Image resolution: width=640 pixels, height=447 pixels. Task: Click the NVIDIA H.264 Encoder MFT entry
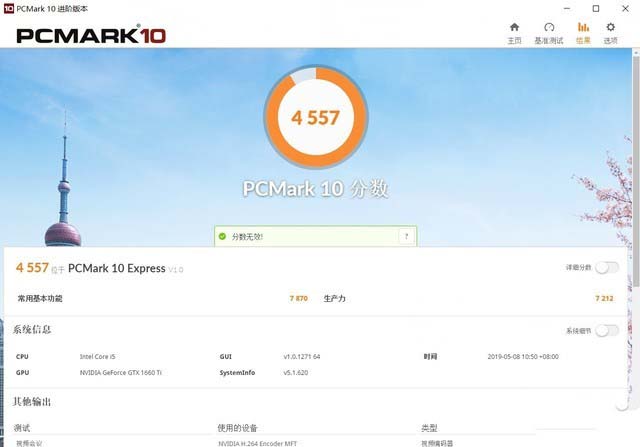[x=258, y=443]
